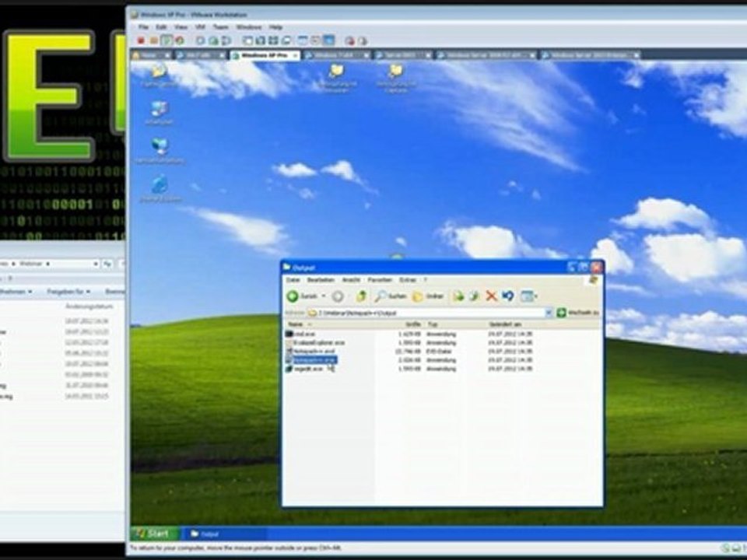
Task: Click the Reset VM toolbar icon
Action: click(x=180, y=41)
